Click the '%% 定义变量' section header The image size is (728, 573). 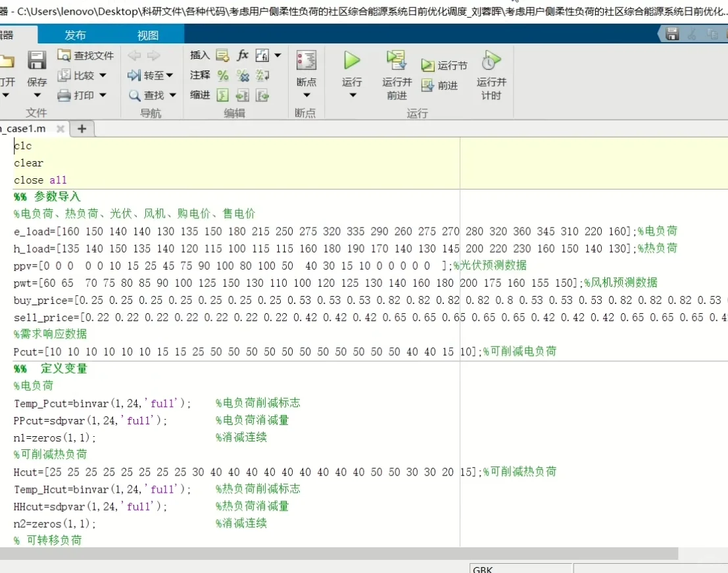pyautogui.click(x=51, y=368)
